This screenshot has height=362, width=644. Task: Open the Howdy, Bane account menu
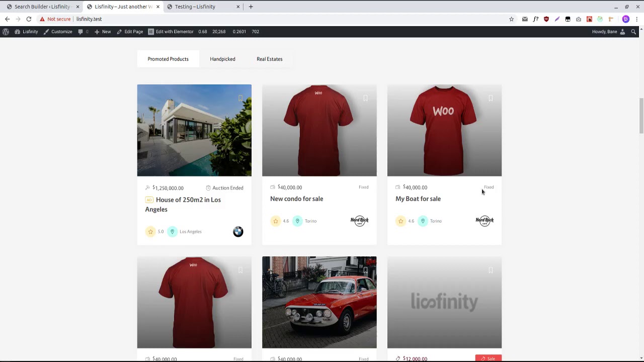tap(608, 32)
